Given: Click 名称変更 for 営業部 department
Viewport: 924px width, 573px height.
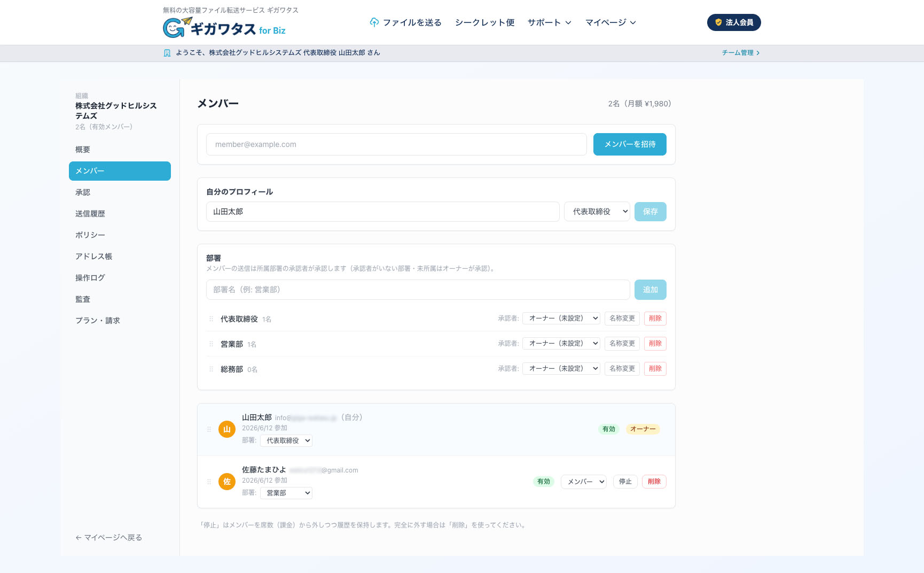Looking at the screenshot, I should pos(622,344).
